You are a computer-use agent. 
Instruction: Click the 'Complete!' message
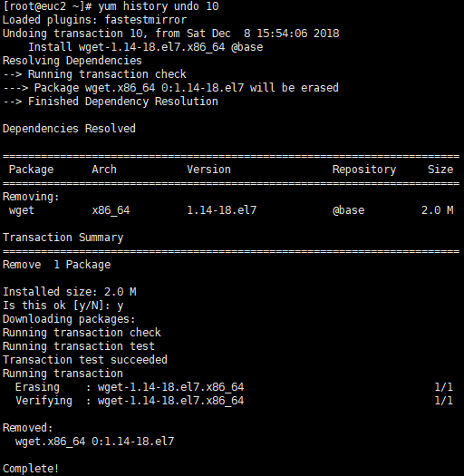coord(31,469)
